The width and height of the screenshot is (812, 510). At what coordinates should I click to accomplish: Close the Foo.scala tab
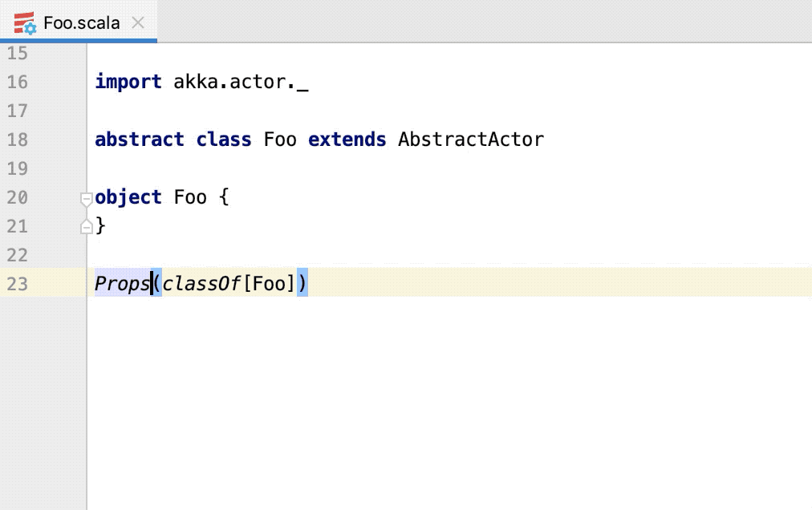137,22
